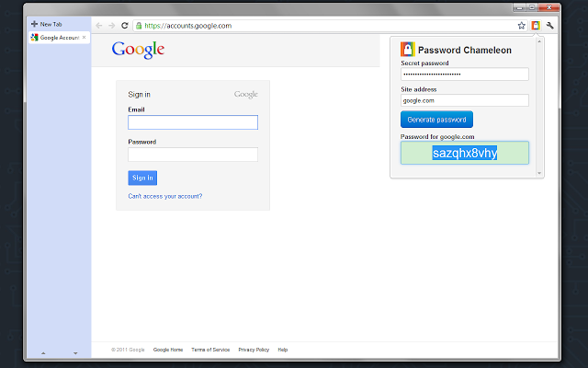Image resolution: width=588 pixels, height=368 pixels.
Task: Focus the Google sign-in Password field
Action: click(193, 155)
